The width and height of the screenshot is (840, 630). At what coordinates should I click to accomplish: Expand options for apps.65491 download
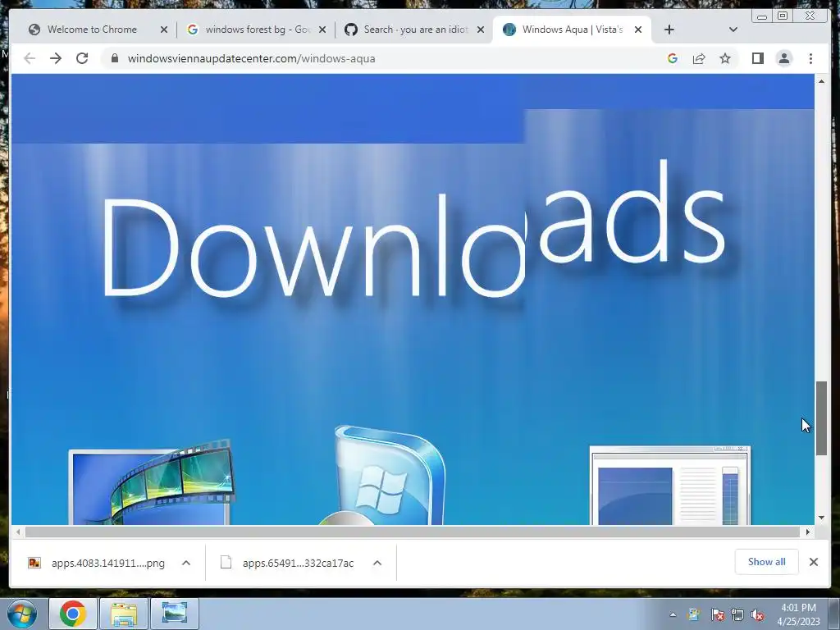(377, 563)
